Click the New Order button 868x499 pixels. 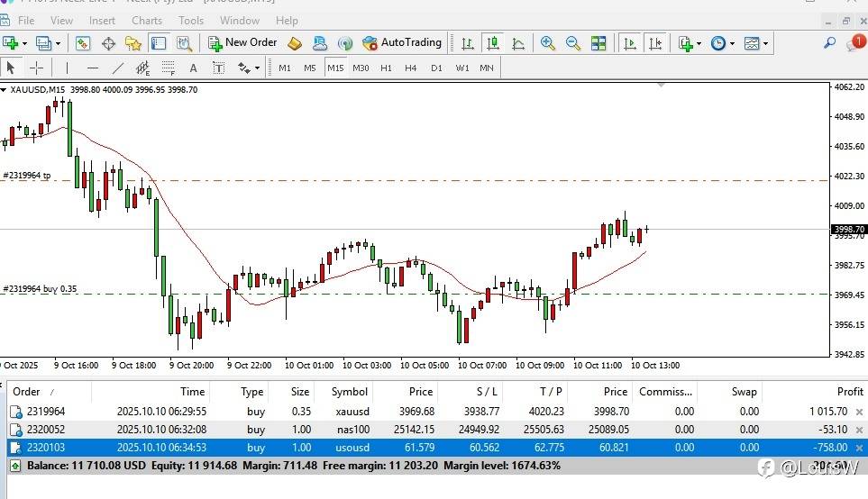tap(242, 42)
